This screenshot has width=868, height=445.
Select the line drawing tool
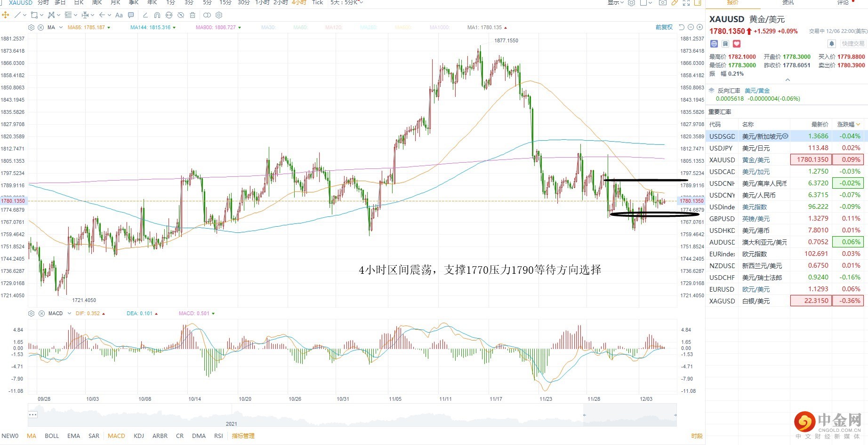click(17, 15)
